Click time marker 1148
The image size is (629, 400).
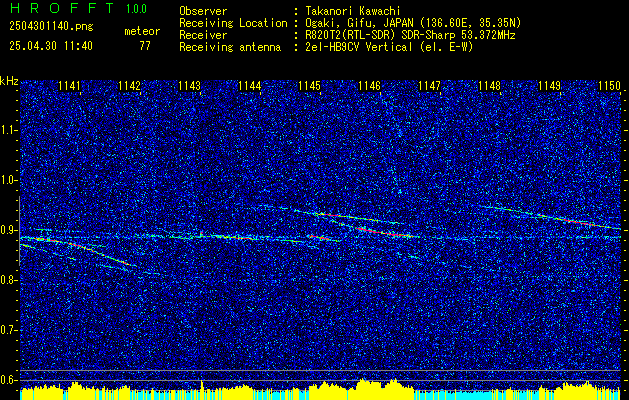coord(490,86)
